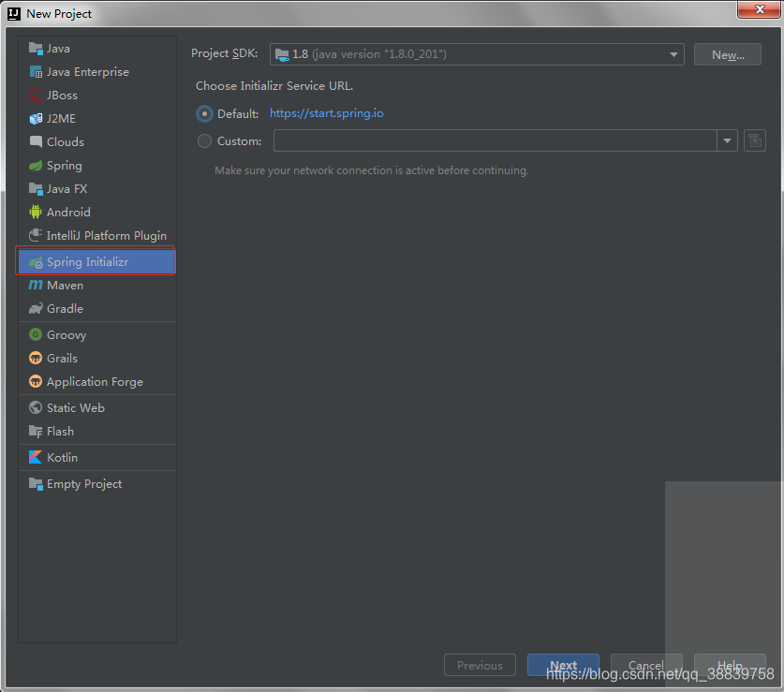Select Android project type label
The width and height of the screenshot is (784, 692).
68,212
